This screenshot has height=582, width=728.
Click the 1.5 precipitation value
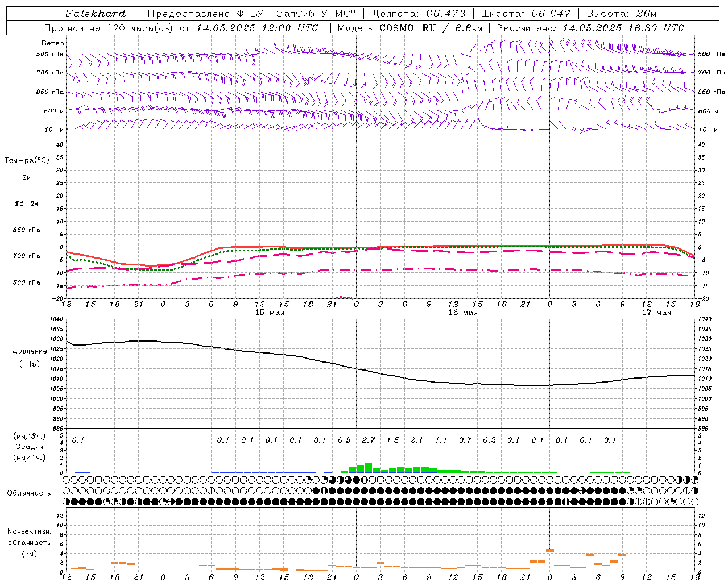coord(392,440)
